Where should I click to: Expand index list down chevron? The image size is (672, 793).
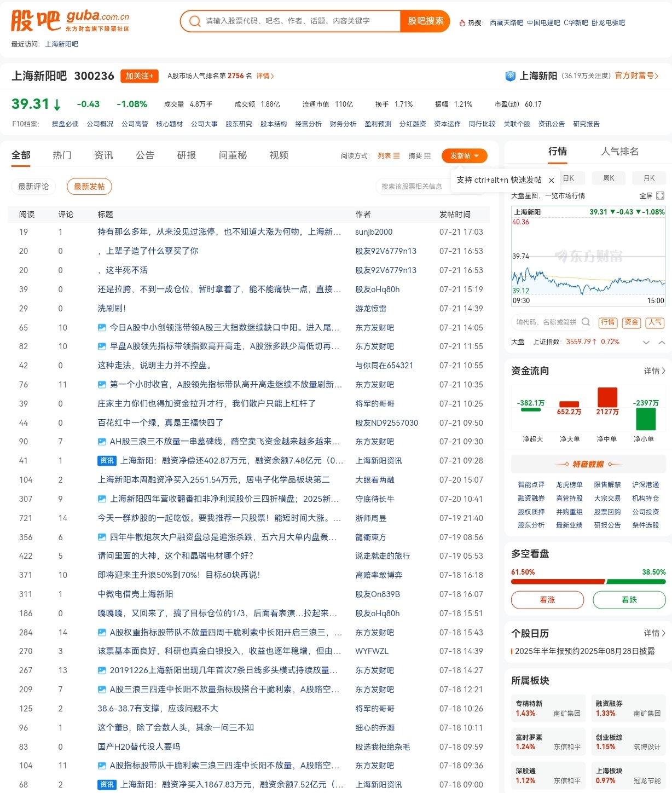[x=646, y=343]
